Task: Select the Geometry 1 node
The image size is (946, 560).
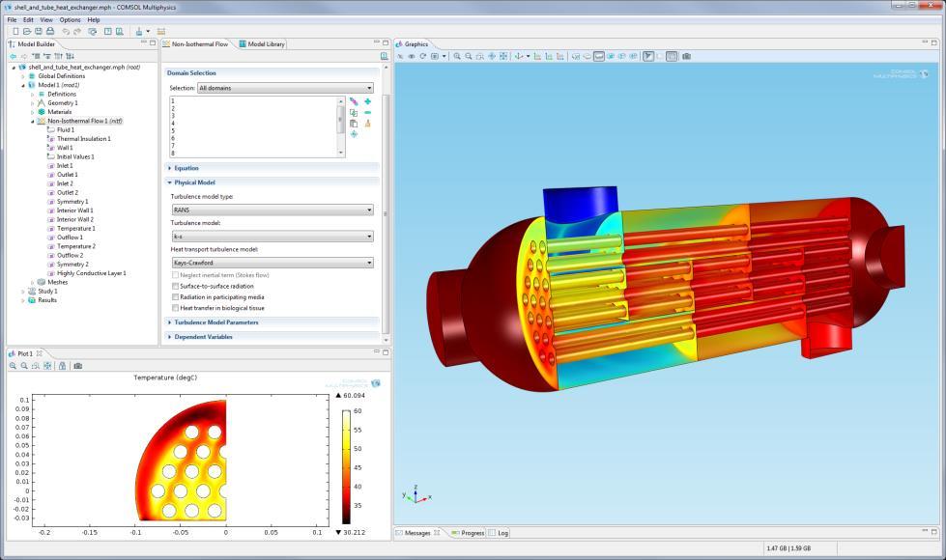Action: pos(63,103)
